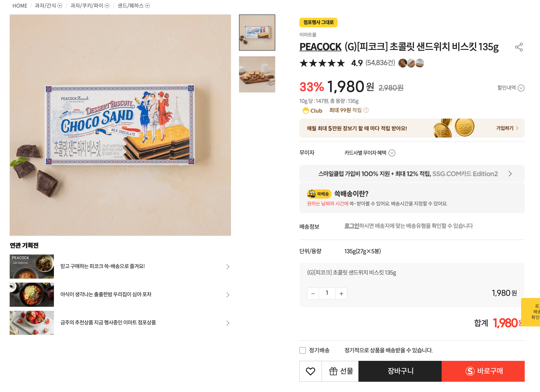Screen dimensions: 540x392
Task: Open the 샌드/웨하스 breadcrumb dropdown
Action: [148, 6]
